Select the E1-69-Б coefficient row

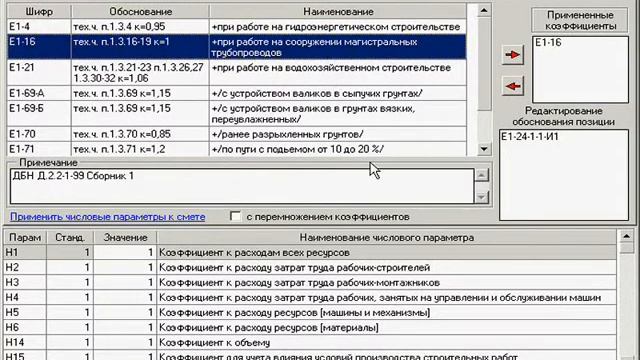point(237,114)
